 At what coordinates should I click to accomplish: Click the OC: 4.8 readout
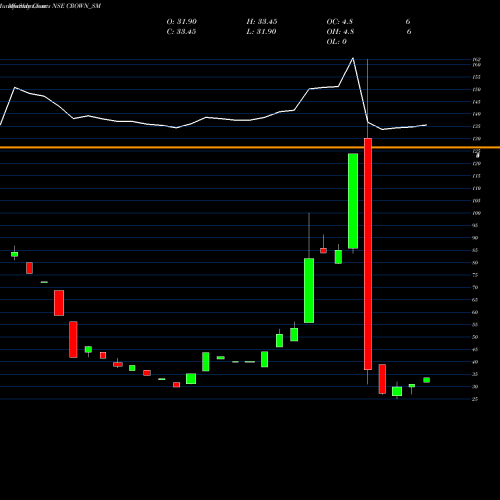(x=340, y=22)
